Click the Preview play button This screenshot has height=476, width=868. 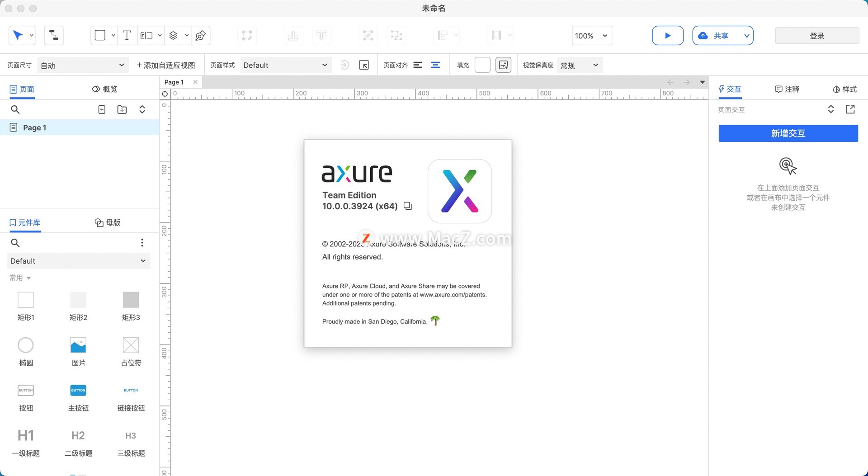pyautogui.click(x=668, y=36)
